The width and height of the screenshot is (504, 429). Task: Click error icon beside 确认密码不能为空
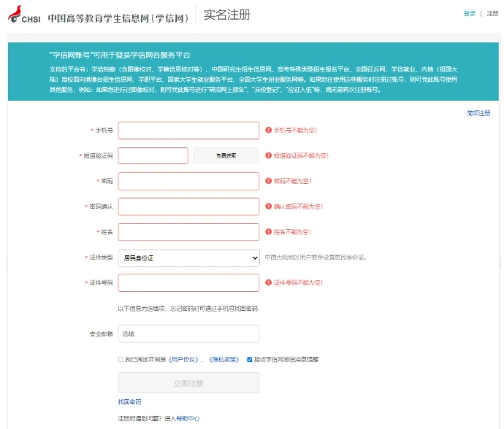point(268,206)
